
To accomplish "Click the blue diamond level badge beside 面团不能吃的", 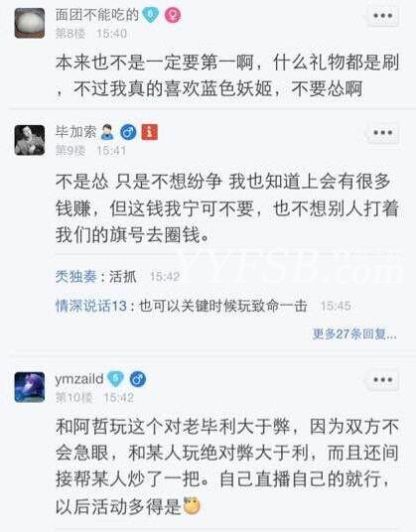I will click(151, 15).
